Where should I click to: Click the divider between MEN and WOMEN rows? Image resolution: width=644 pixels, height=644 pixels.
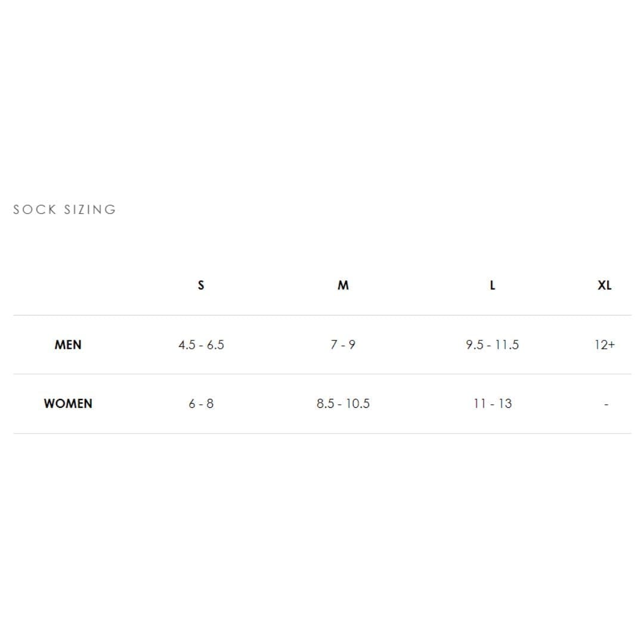click(322, 374)
